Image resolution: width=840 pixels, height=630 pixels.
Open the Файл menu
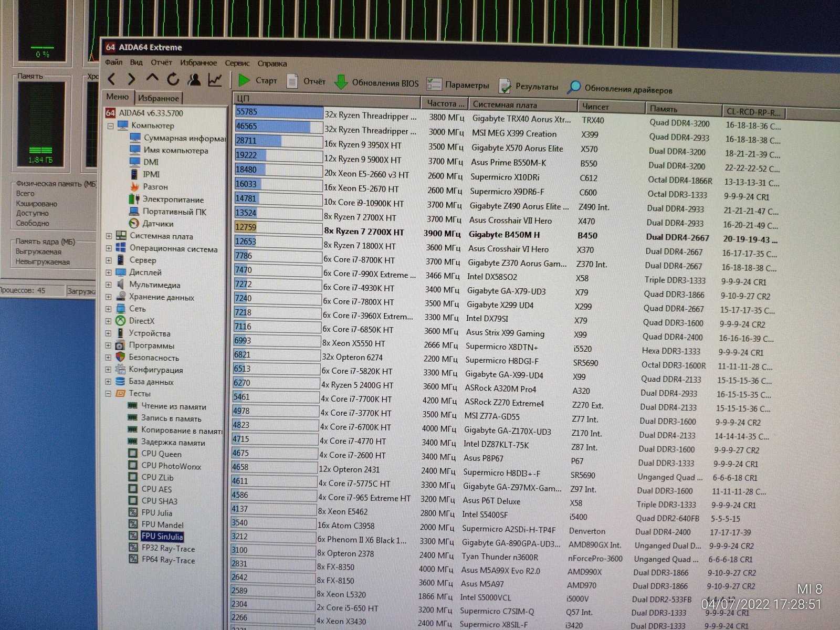(113, 62)
